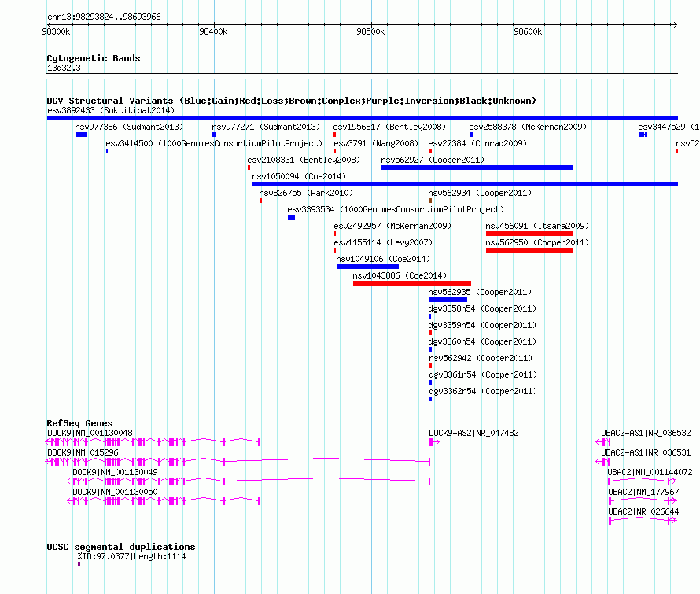
Task: Select the red loss bar under nsv456091
Action: coord(529,234)
